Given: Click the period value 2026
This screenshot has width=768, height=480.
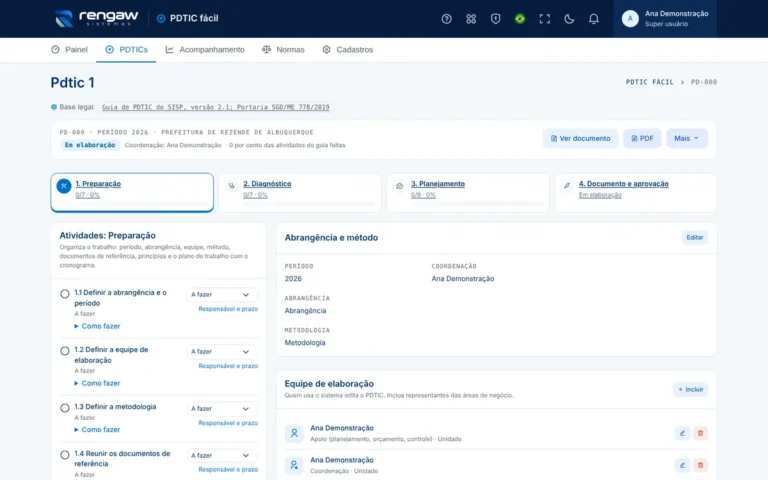Looking at the screenshot, I should coord(293,279).
